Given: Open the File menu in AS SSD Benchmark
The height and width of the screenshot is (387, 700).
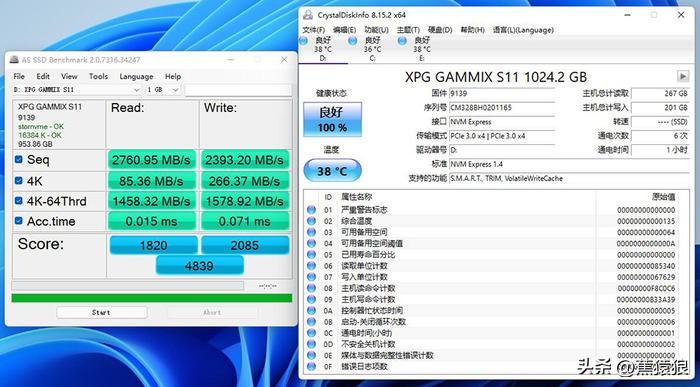Looking at the screenshot, I should tap(19, 76).
